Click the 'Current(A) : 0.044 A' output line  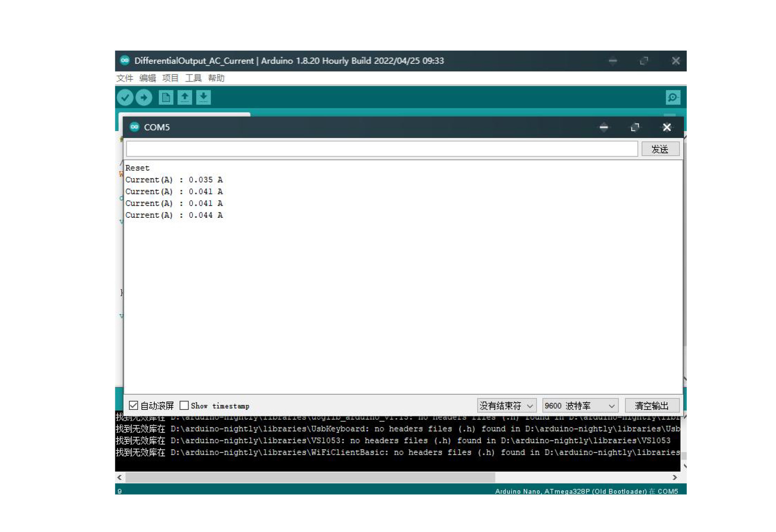click(174, 215)
